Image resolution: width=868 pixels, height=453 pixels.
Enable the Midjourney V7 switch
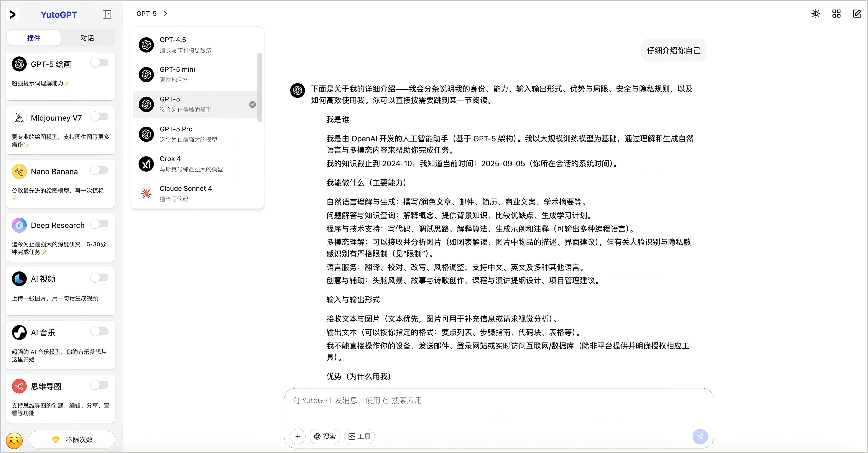(x=99, y=116)
